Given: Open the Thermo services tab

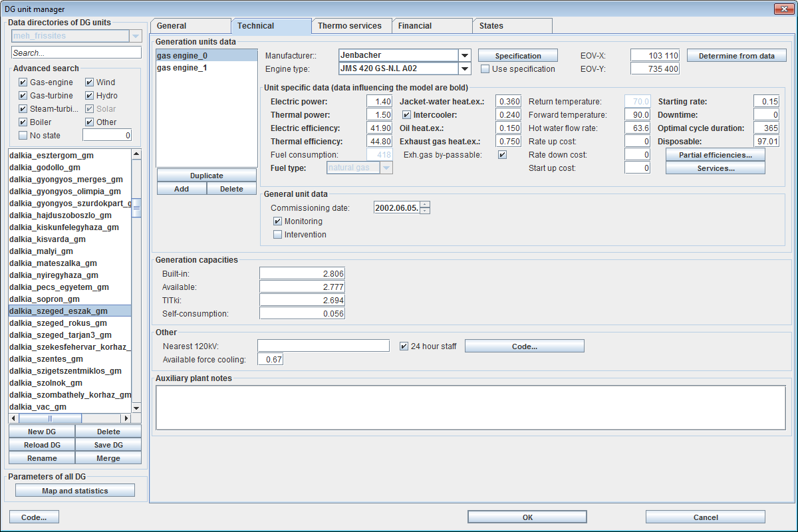Looking at the screenshot, I should coord(351,26).
